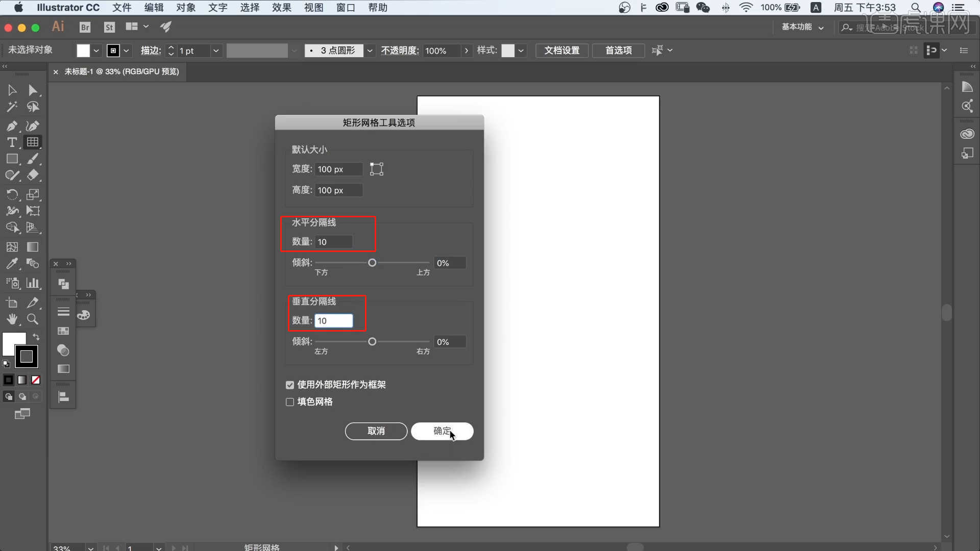Click the default size reference point icon
This screenshot has height=551, width=980.
tap(377, 169)
